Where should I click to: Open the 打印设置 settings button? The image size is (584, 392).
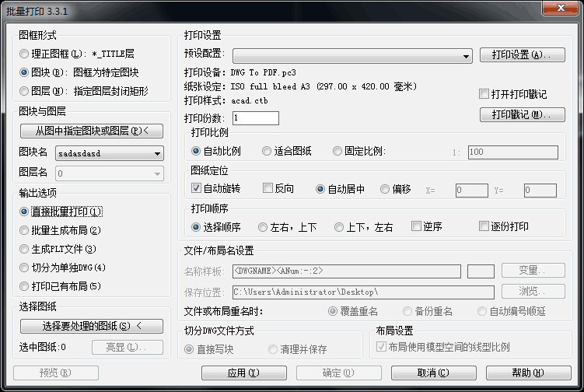[x=522, y=55]
